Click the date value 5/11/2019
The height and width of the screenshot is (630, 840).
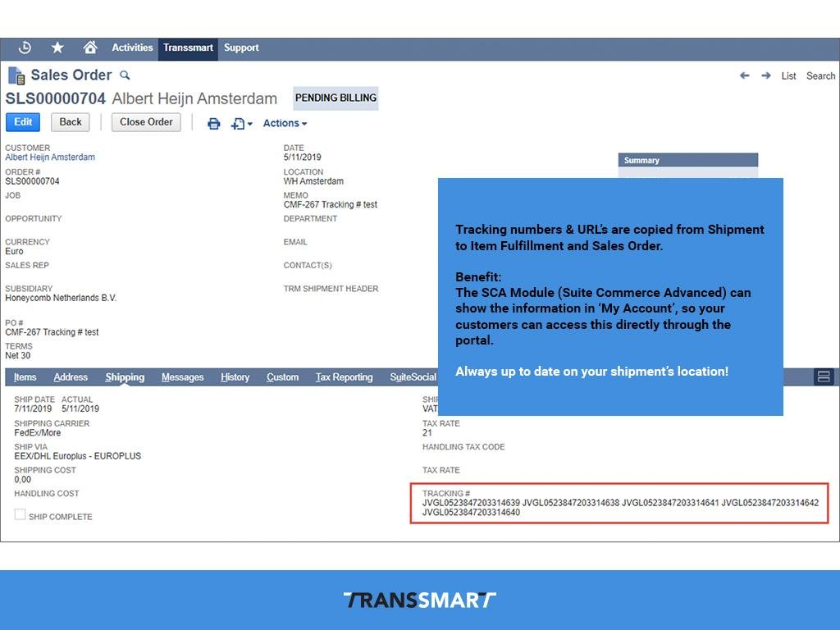tap(302, 157)
